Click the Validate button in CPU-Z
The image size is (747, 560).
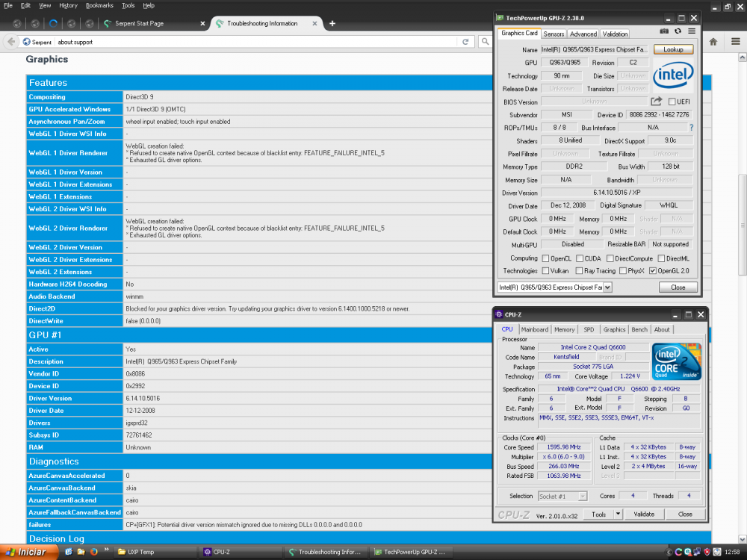[644, 514]
